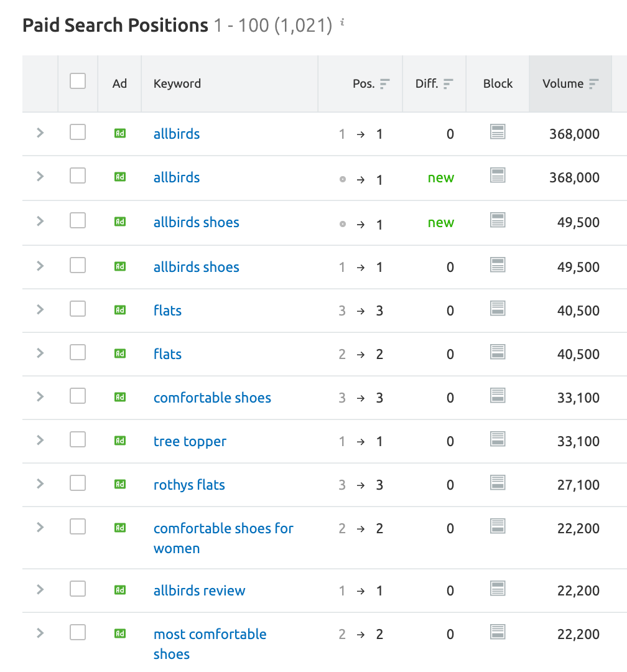627x672 pixels.
Task: Open the Ad icon for tree topper
Action: point(120,441)
